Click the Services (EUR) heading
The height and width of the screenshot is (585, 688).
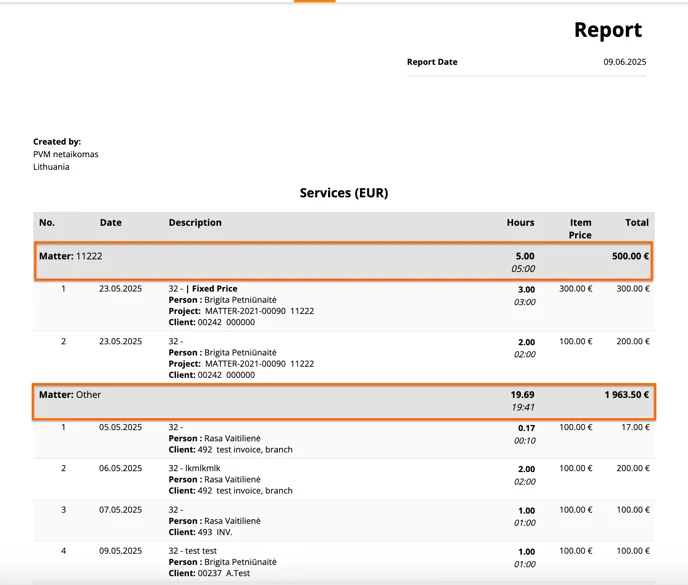coord(344,193)
